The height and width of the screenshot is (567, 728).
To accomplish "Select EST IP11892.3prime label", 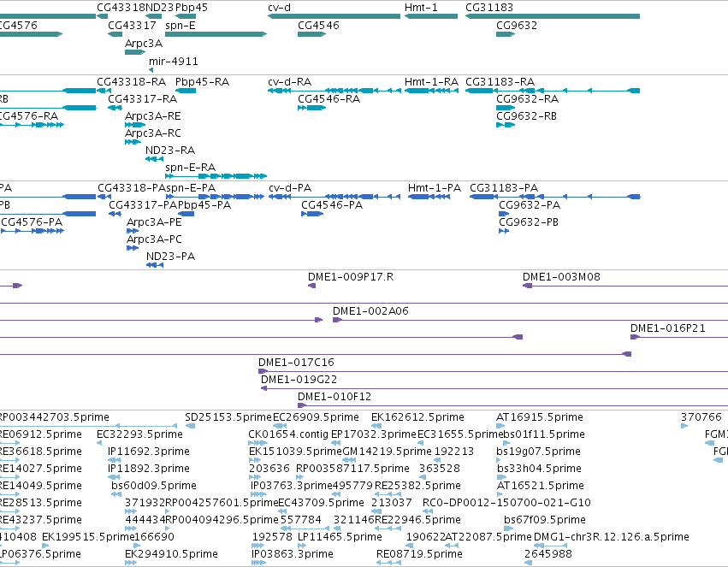I will click(149, 469).
